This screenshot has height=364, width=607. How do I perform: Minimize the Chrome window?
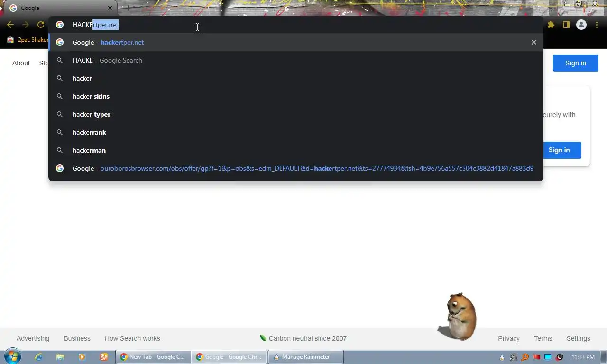click(567, 4)
